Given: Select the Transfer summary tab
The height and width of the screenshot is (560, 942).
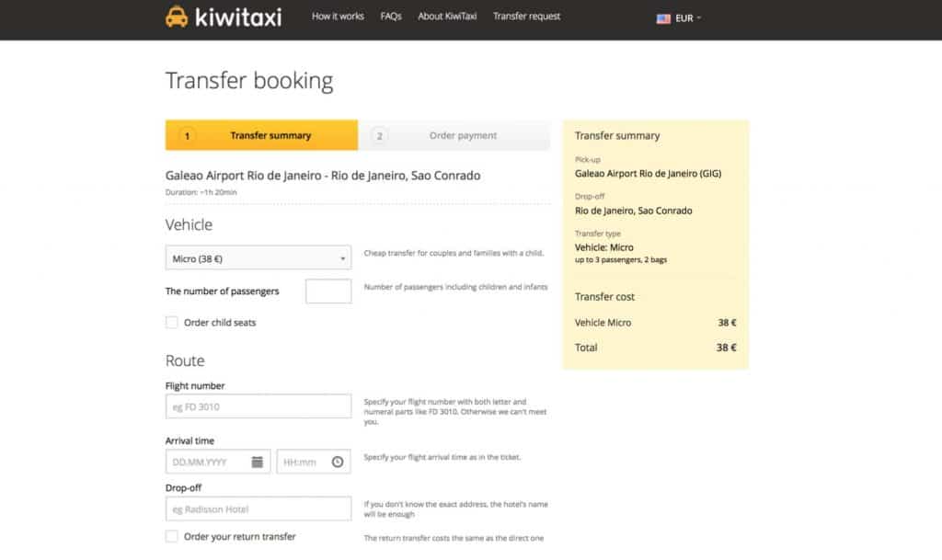Looking at the screenshot, I should [270, 135].
